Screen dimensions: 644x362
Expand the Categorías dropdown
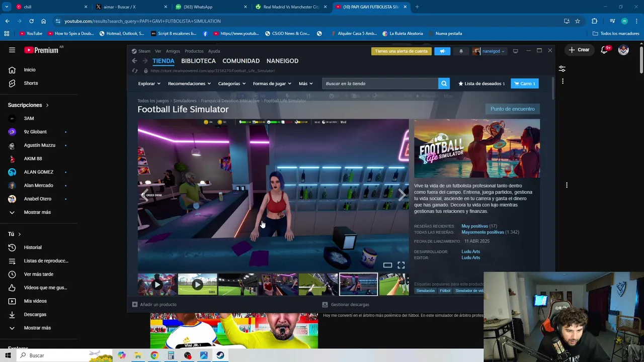(231, 83)
